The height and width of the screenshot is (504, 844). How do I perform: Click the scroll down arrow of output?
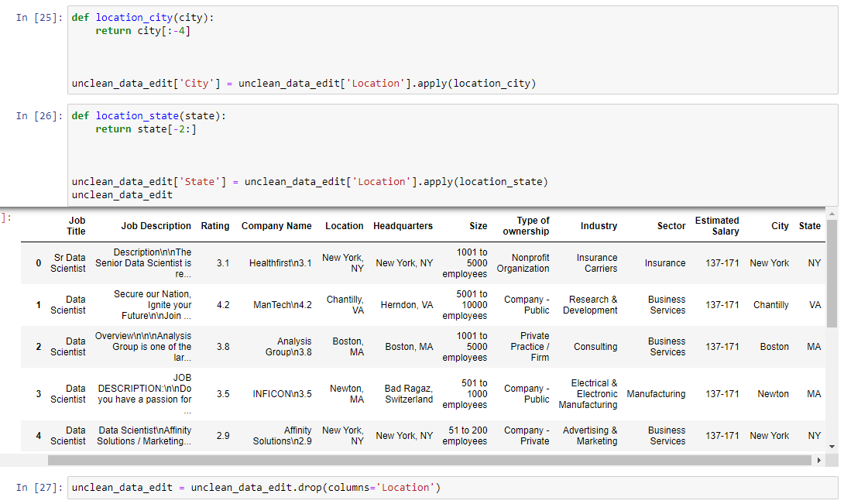(x=832, y=447)
